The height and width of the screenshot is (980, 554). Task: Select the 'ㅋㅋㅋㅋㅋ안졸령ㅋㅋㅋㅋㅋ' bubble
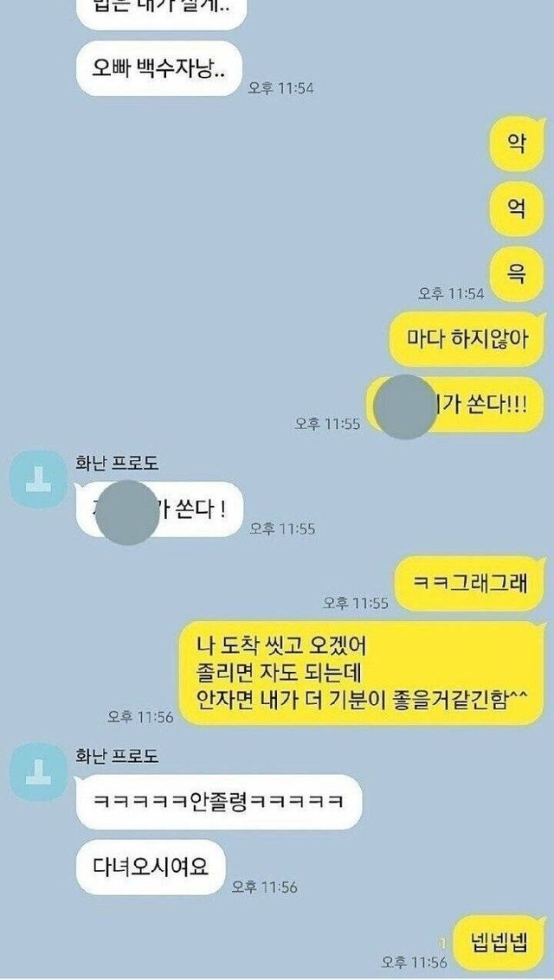click(x=218, y=801)
